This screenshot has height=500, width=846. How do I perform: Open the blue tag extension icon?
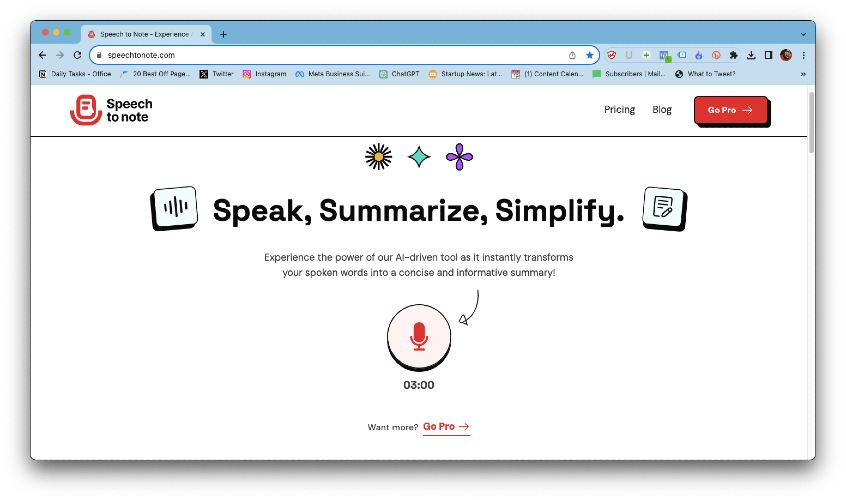pyautogui.click(x=682, y=55)
